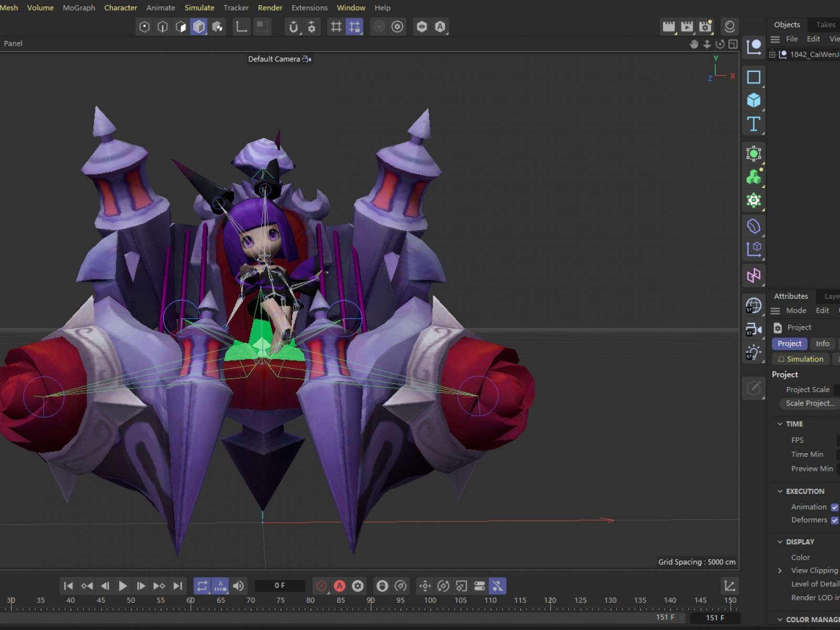This screenshot has height=630, width=840.
Task: Click the Rectangle spline tool icon
Action: (x=753, y=77)
